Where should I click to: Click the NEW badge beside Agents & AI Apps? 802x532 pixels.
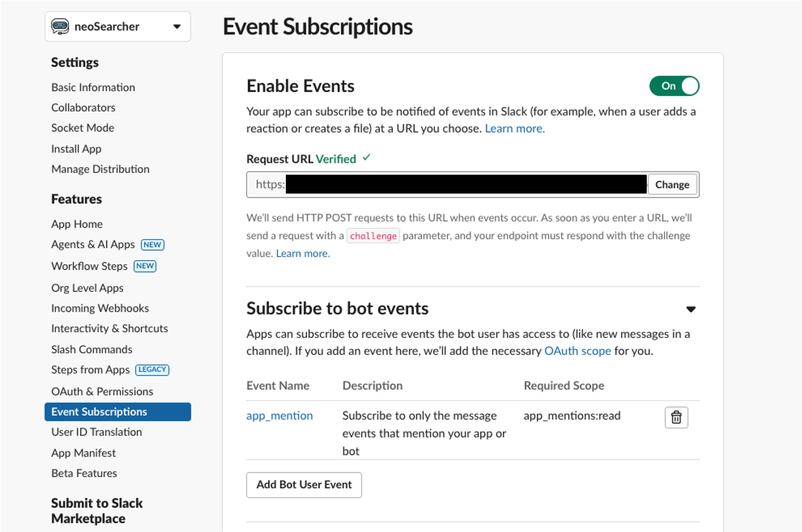point(152,245)
